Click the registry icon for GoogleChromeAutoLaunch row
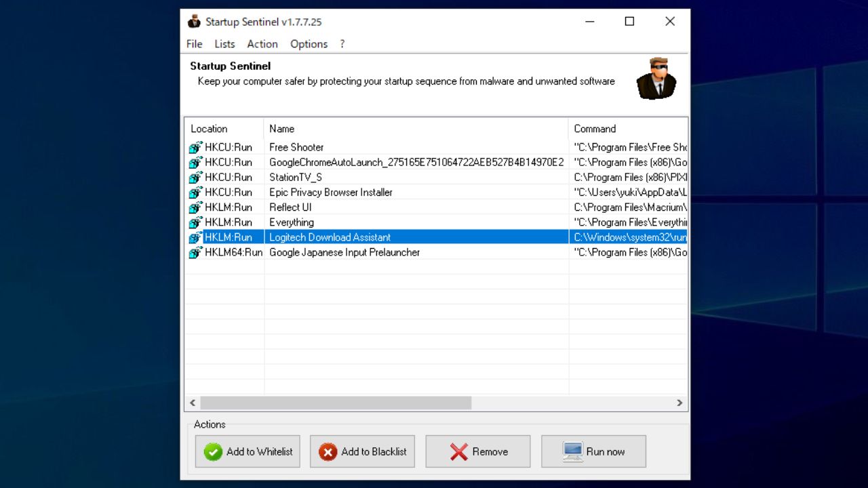 [x=195, y=162]
